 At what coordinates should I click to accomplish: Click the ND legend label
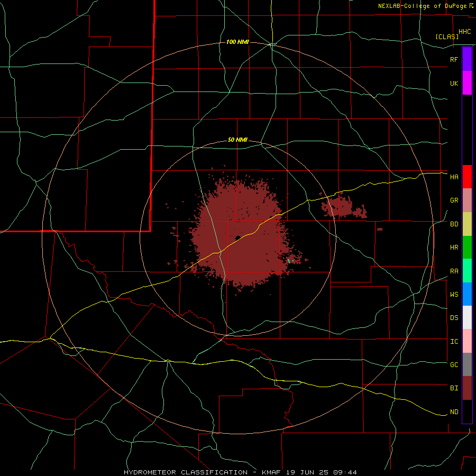(x=454, y=412)
